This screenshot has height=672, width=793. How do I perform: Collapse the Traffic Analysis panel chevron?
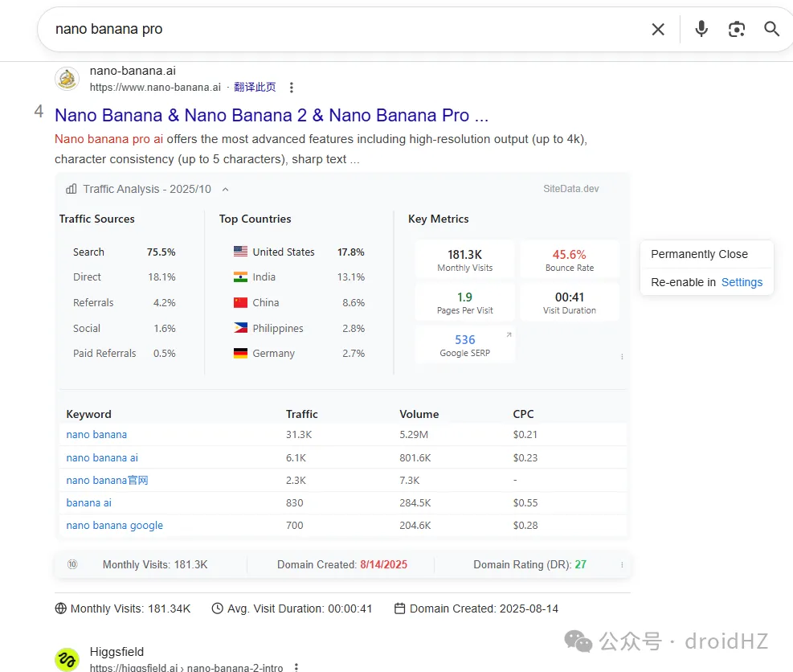[225, 190]
